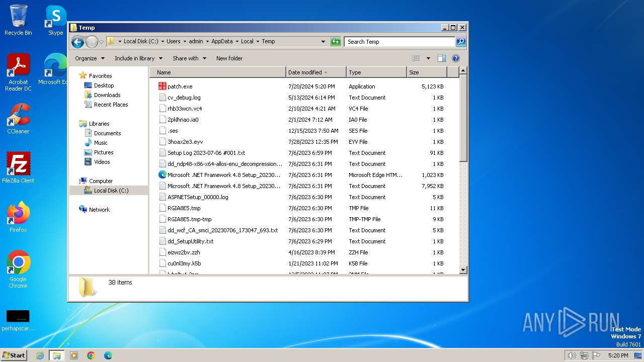Select ASPNETSetup_00000.log file
The height and width of the screenshot is (362, 644).
click(x=198, y=197)
